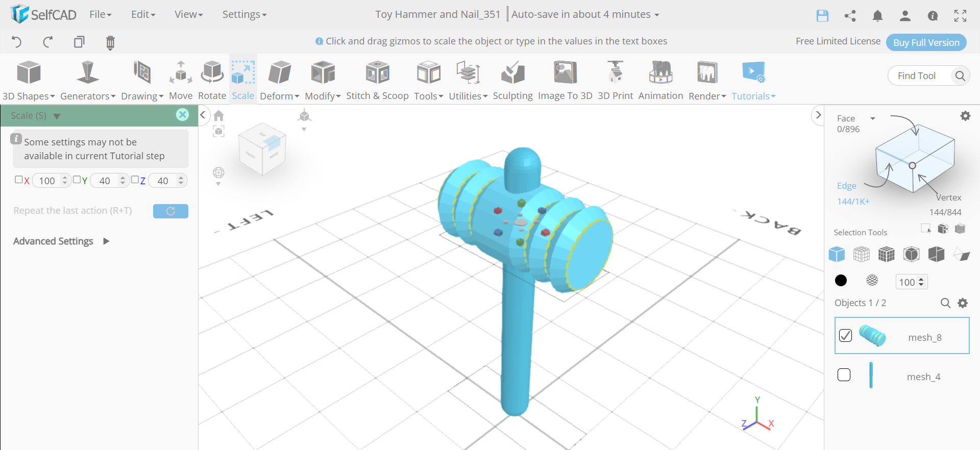Image resolution: width=980 pixels, height=450 pixels.
Task: Select Edge selection mode
Action: point(846,186)
